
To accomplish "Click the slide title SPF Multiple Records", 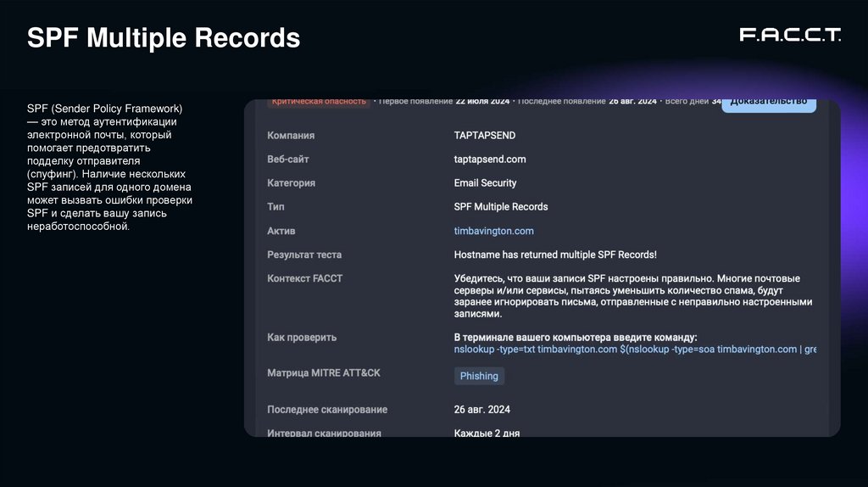I will [164, 38].
